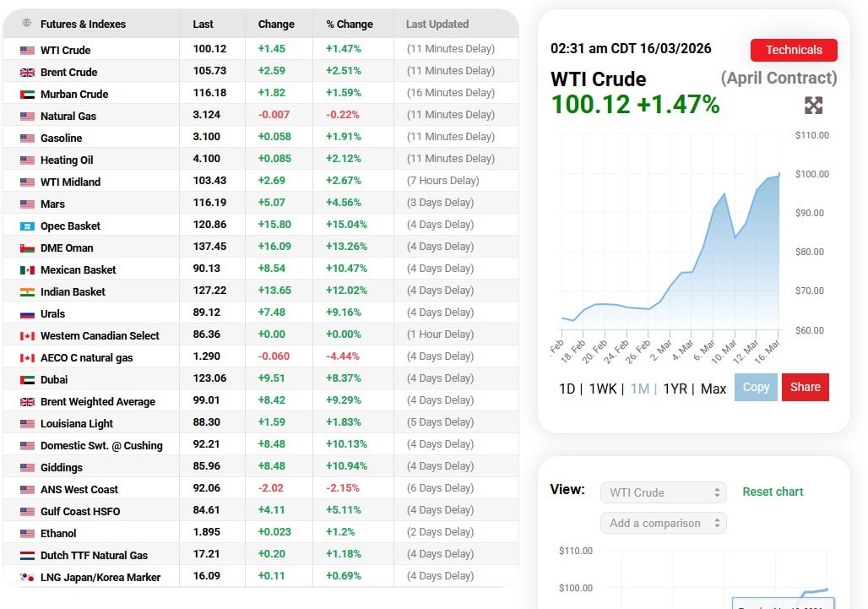Click the globe icon beside Futures & Indexes
This screenshot has height=609, width=868.
click(x=26, y=24)
